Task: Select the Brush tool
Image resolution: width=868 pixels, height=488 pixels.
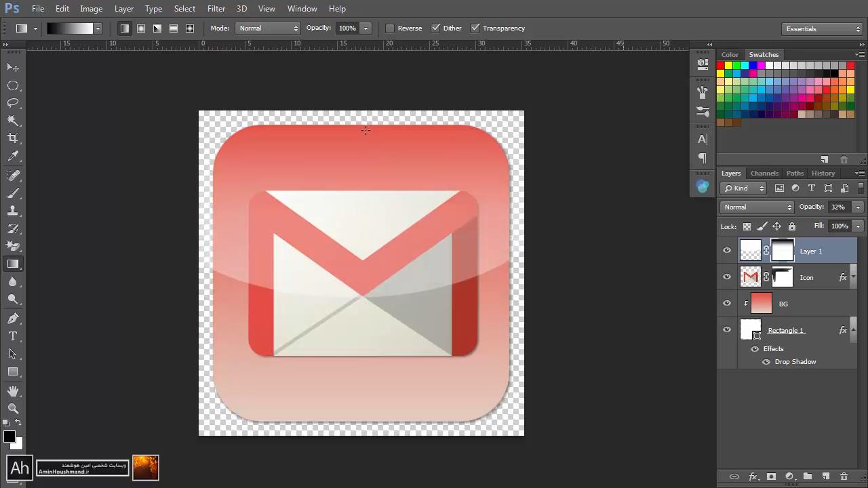Action: [x=13, y=193]
